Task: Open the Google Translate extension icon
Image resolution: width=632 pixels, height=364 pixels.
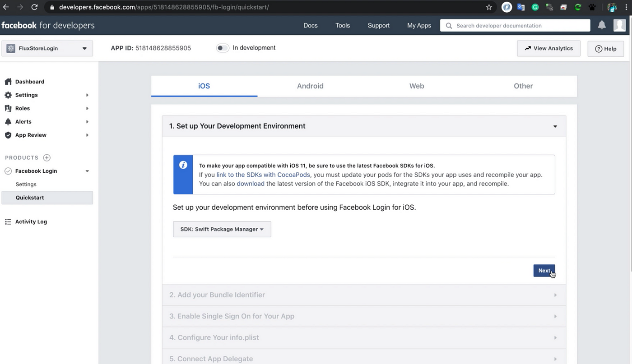Action: pos(521,7)
